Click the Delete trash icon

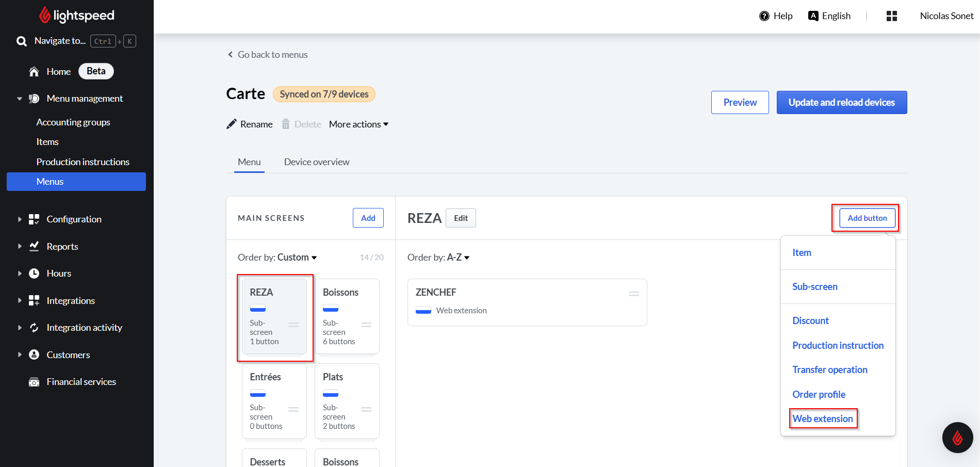tap(286, 124)
